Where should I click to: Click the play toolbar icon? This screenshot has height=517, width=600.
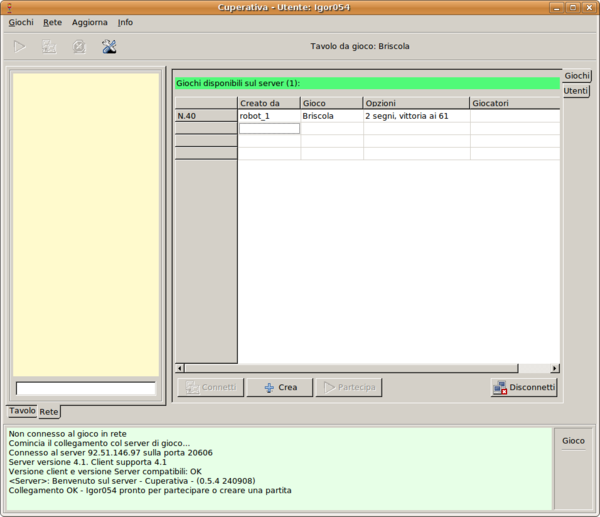coord(20,46)
